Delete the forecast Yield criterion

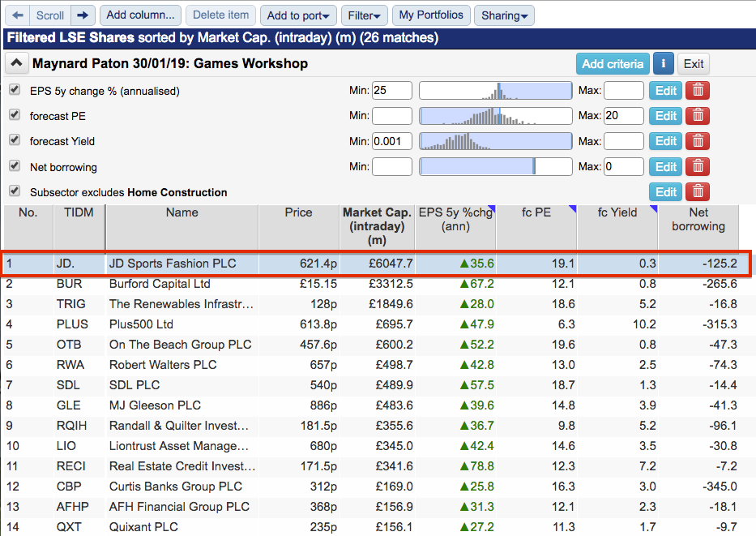tap(697, 141)
